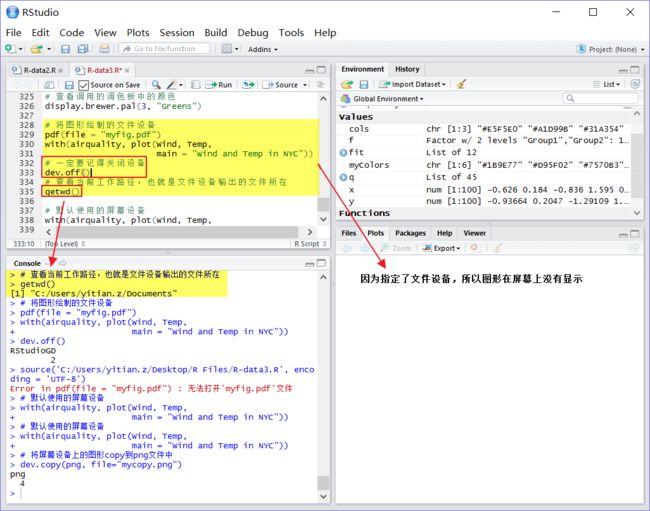
Task: Click the Re-run previous code icon
Action: (249, 85)
